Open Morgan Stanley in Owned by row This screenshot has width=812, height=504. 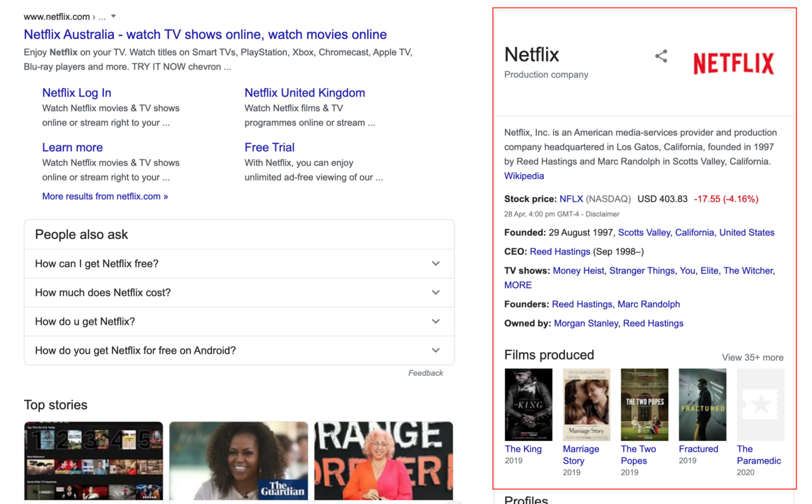pyautogui.click(x=586, y=323)
